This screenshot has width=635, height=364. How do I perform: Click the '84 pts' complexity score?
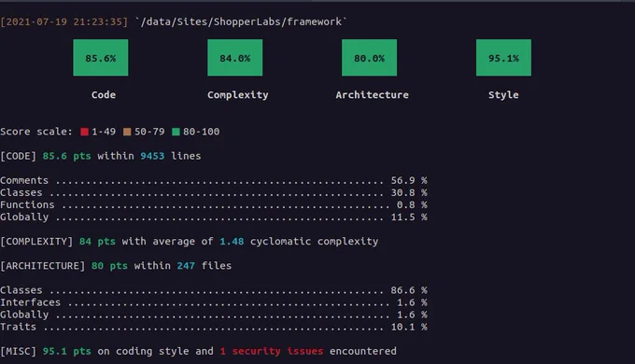click(x=97, y=242)
